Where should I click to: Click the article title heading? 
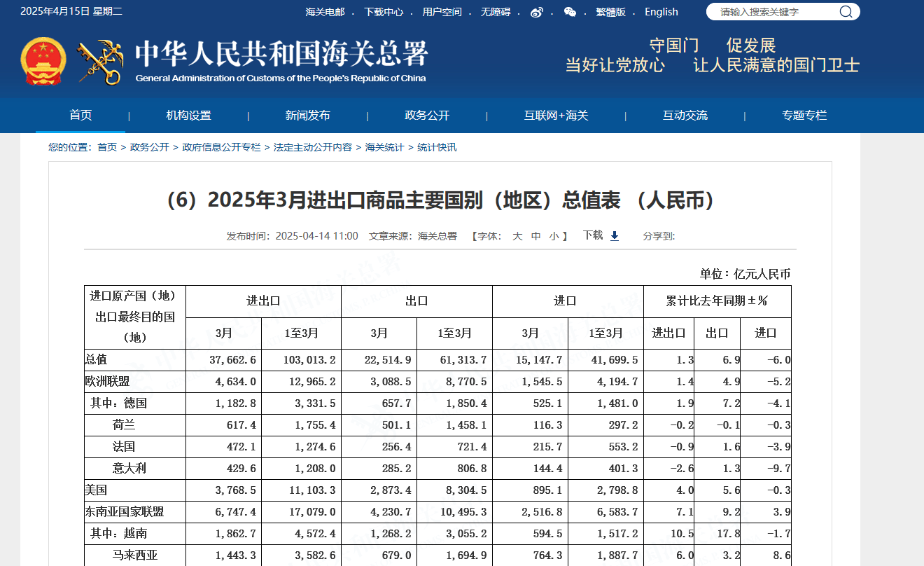[440, 200]
